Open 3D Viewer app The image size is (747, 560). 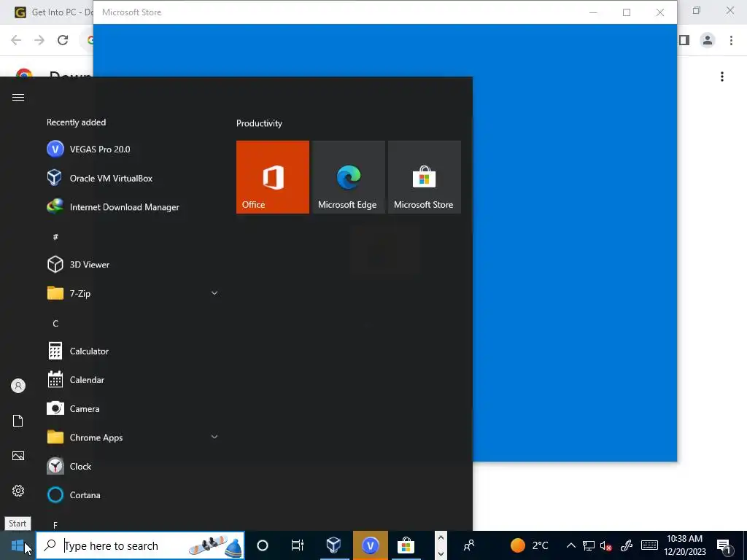pos(132,264)
